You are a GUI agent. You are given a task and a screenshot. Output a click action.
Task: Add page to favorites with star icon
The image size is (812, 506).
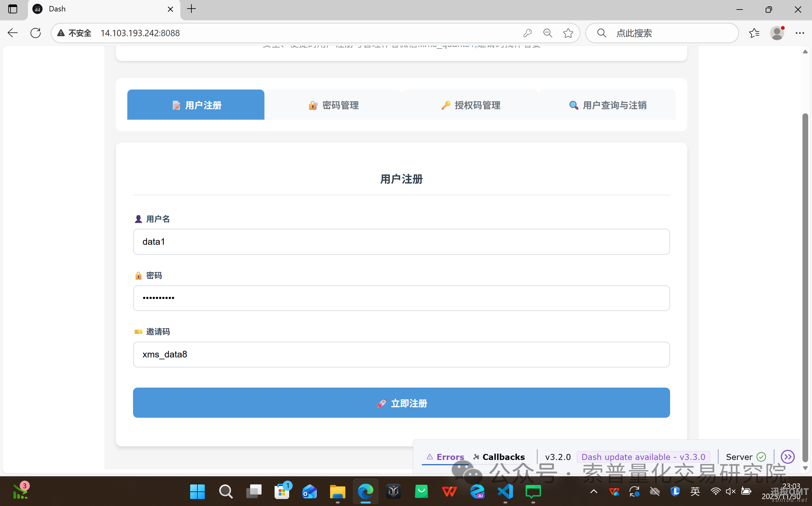coord(568,33)
